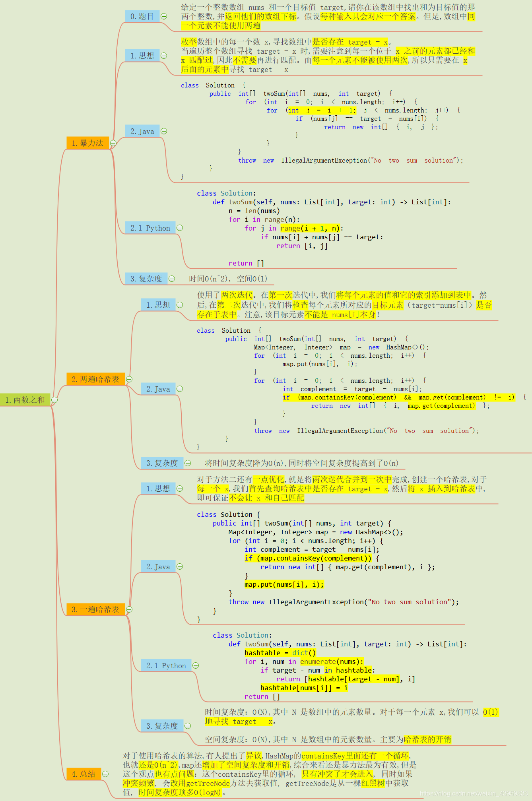Click highlighted code range(i + 1, n)
The image size is (532, 801).
coord(310,228)
